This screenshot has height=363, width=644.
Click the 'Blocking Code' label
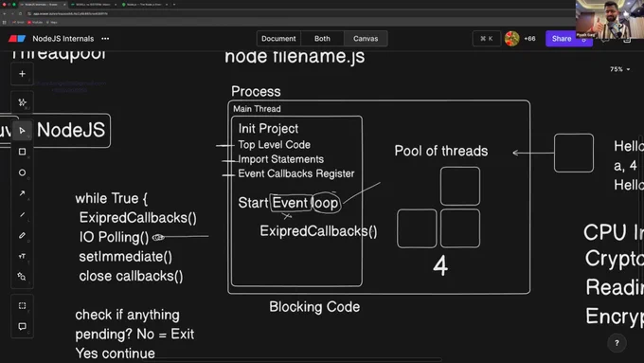314,307
